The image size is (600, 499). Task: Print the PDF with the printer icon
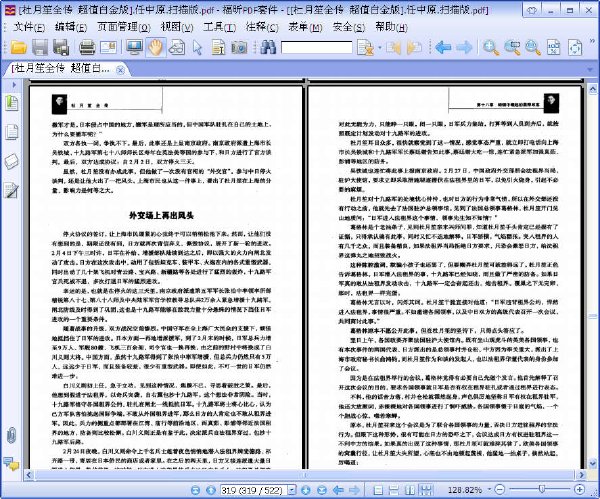[87, 47]
